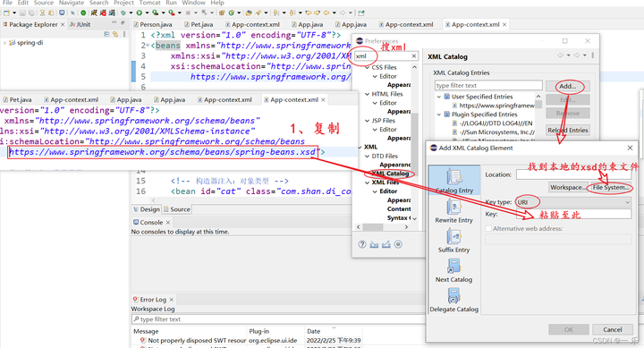Collapse User Specified Entries tree node
The width and height of the screenshot is (644, 348).
click(438, 97)
